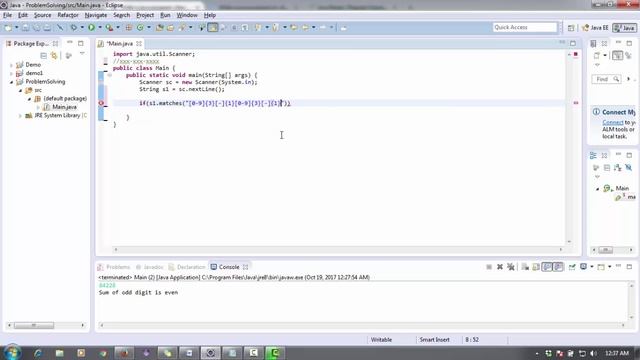
Task: Select the (default package) tree item
Action: [65, 99]
